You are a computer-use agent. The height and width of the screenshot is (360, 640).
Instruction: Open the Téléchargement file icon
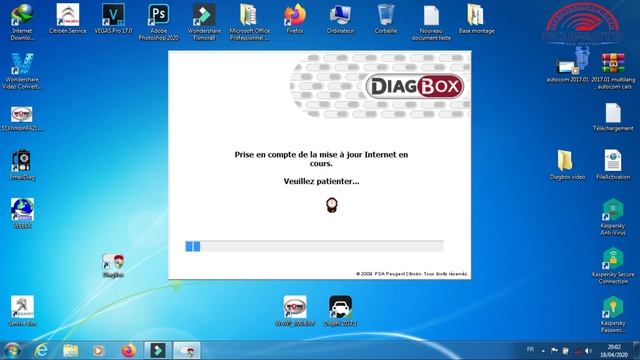point(613,117)
